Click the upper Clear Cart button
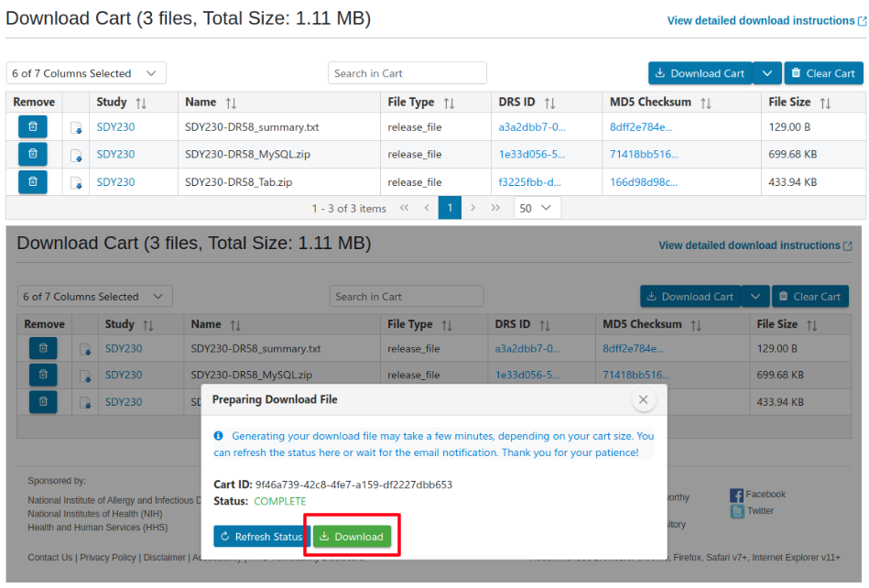 coord(822,73)
